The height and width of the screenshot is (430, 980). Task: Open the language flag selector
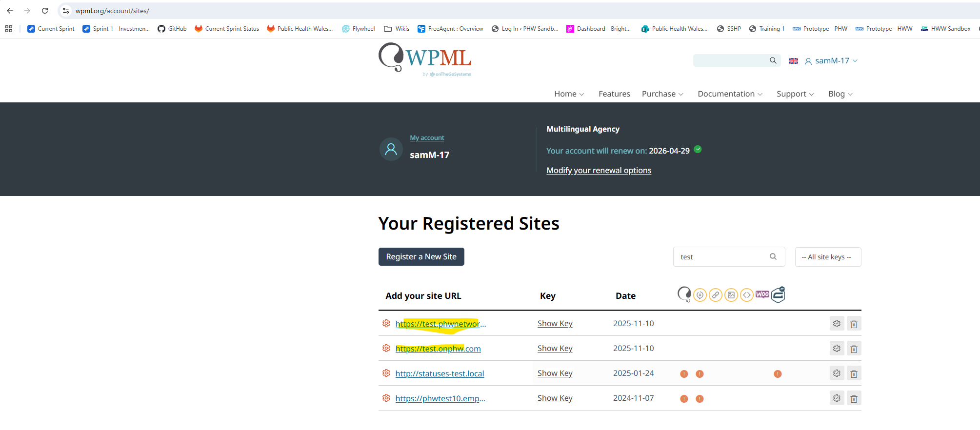click(x=794, y=61)
